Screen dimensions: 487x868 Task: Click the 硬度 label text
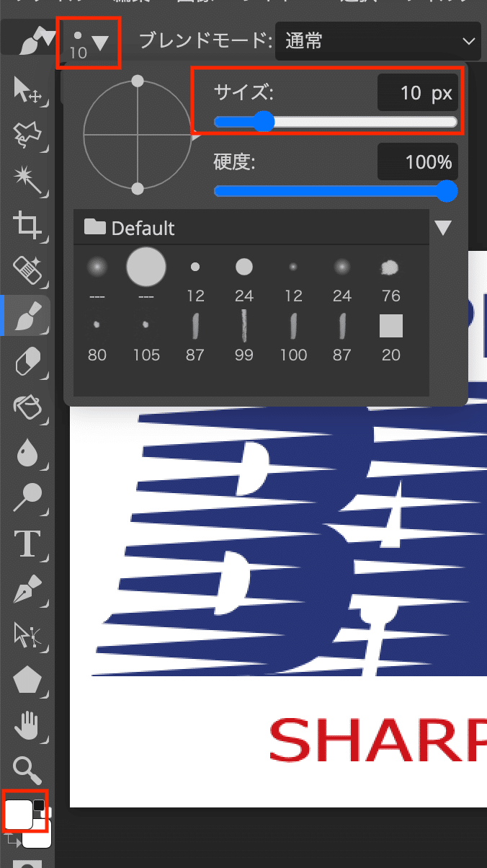[235, 162]
